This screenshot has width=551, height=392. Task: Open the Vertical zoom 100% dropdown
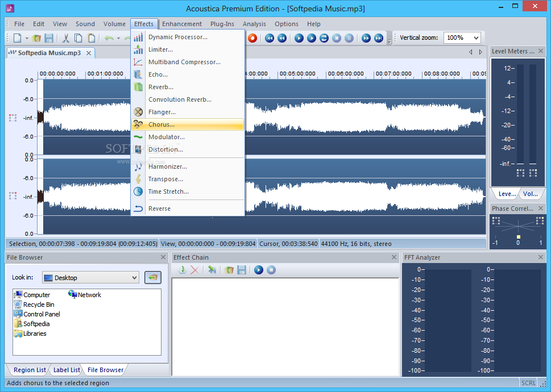point(476,37)
